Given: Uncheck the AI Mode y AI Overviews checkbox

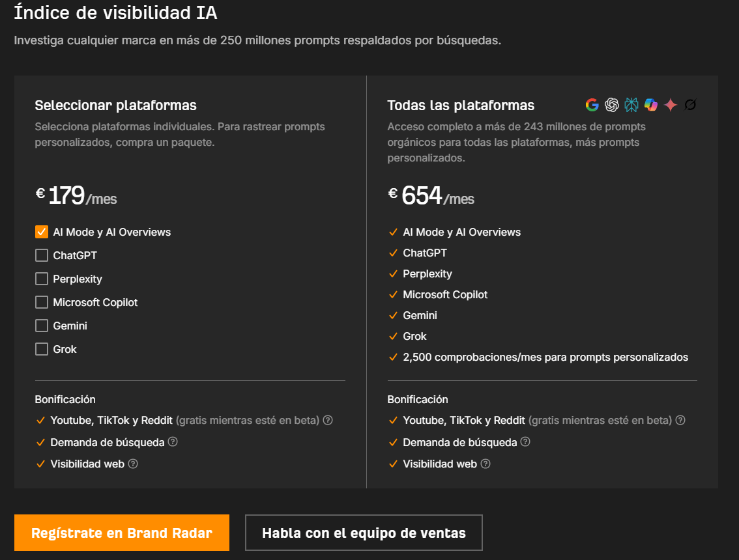Looking at the screenshot, I should (42, 232).
